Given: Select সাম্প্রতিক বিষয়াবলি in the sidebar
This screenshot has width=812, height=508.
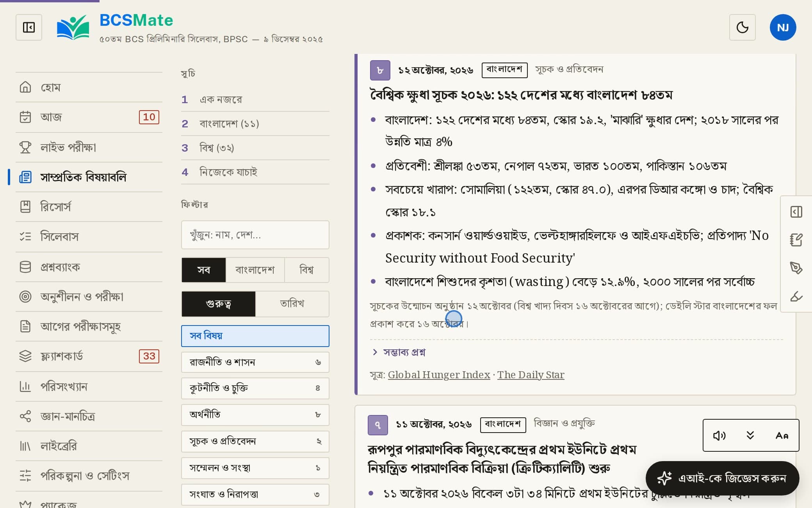Looking at the screenshot, I should click(x=89, y=177).
